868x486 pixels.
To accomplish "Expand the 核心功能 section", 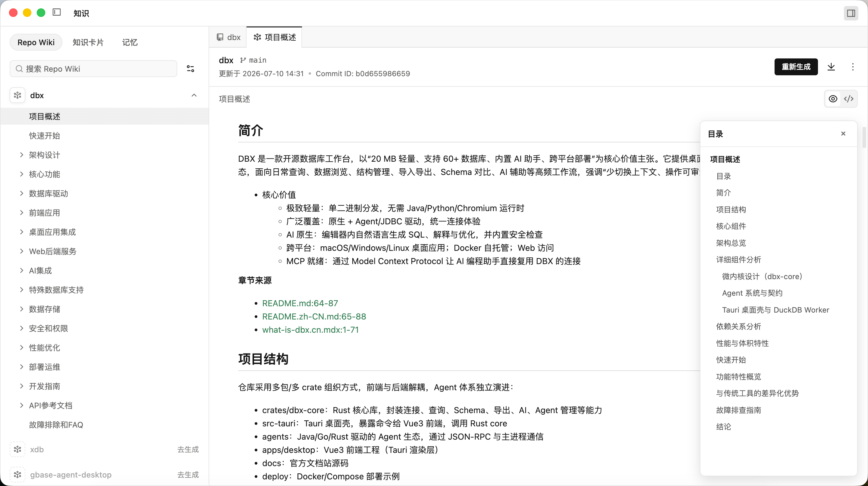I will pyautogui.click(x=22, y=174).
